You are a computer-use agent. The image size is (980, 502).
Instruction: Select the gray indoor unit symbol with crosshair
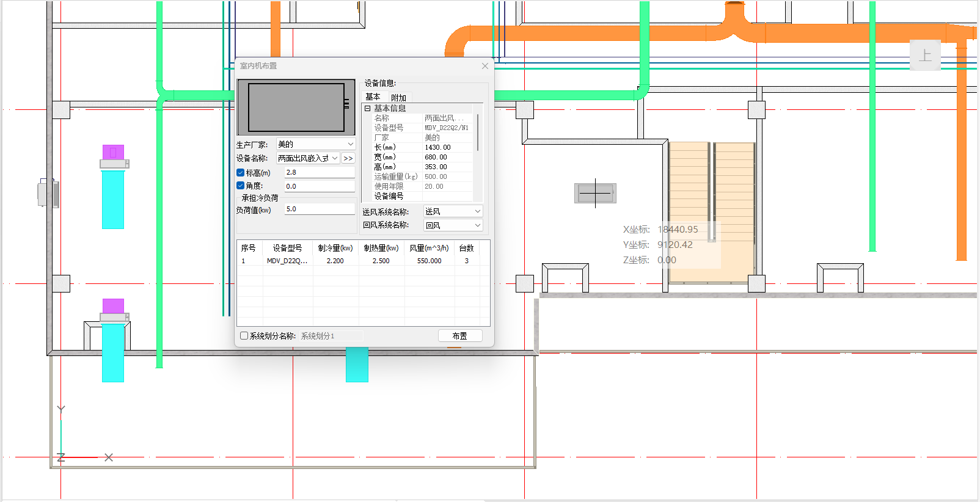pyautogui.click(x=595, y=194)
